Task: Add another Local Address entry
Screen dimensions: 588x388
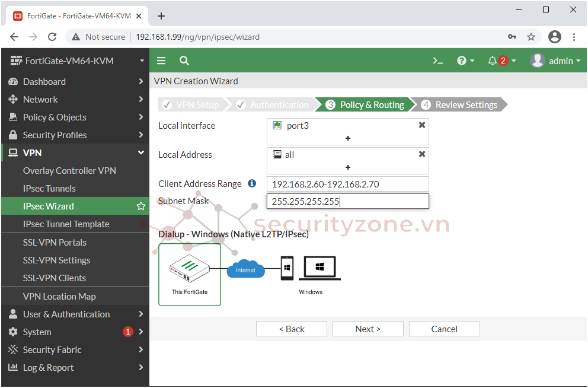Action: (x=348, y=167)
